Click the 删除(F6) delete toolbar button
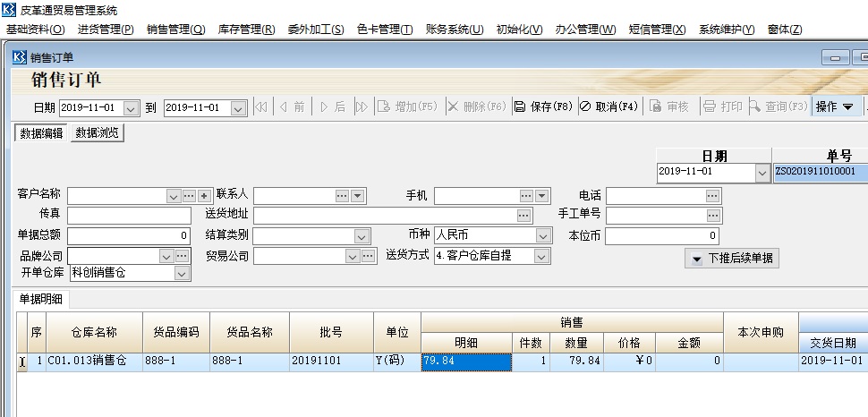868x417 pixels. [477, 106]
